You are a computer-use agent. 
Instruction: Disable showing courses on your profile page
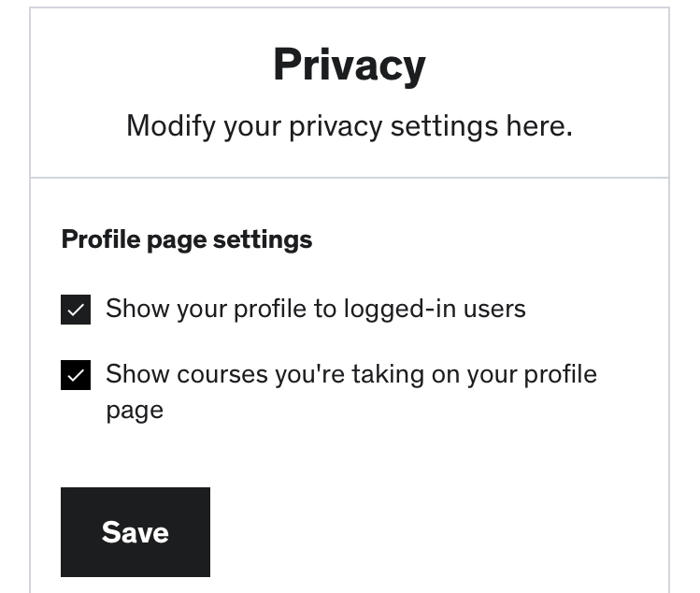pos(76,375)
